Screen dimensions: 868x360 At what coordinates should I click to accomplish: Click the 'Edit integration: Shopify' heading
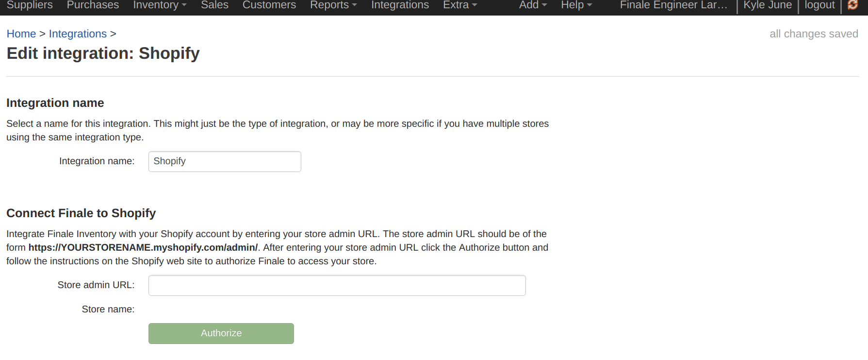(x=103, y=53)
